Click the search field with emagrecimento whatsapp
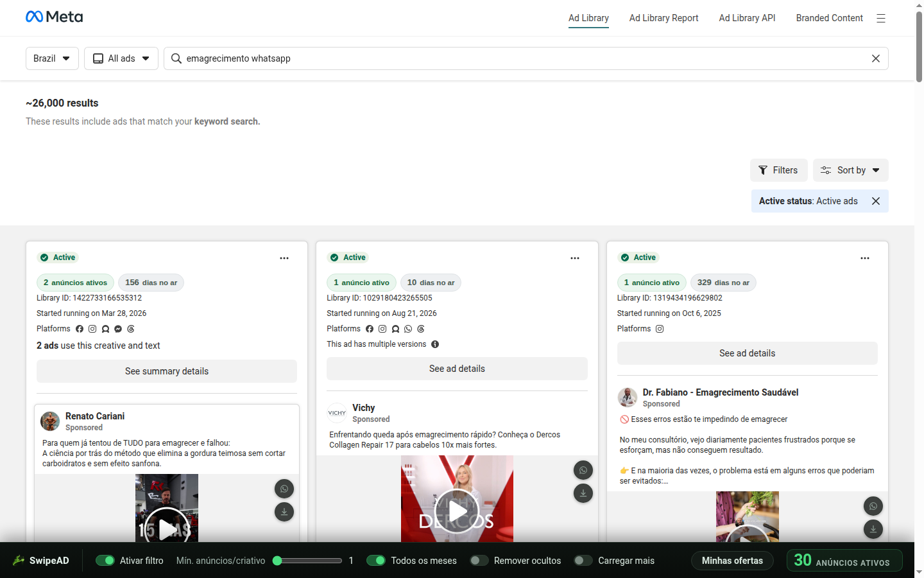 526,58
